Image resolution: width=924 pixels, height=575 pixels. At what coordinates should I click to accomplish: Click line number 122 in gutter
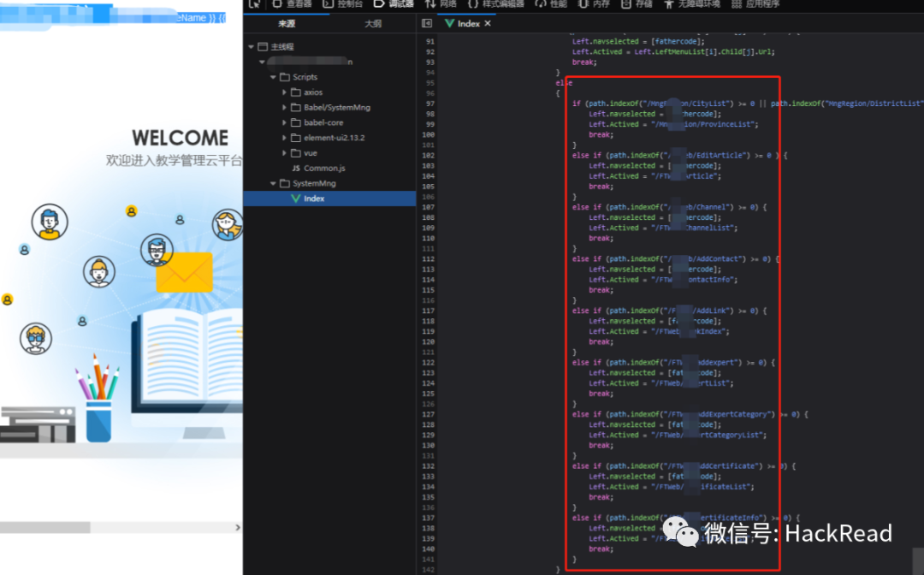click(429, 363)
